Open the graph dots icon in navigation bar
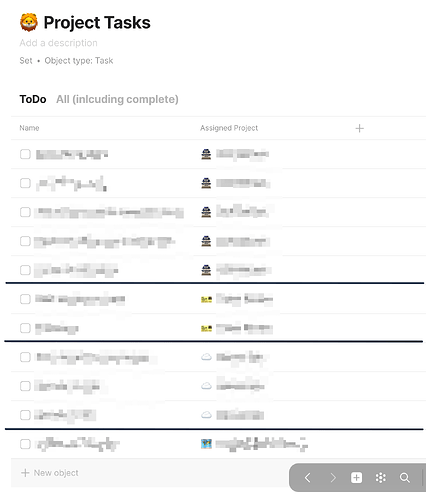Screen dimensions: 426x500 pos(381,478)
